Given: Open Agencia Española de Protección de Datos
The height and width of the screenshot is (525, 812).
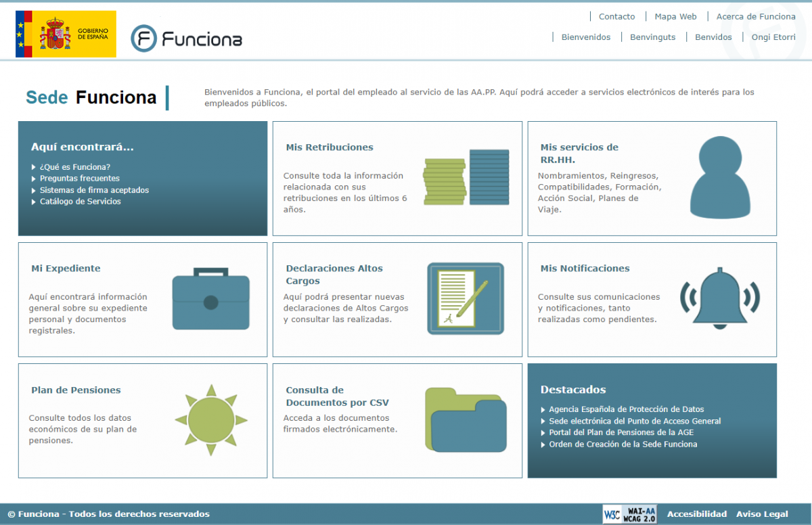Looking at the screenshot, I should click(627, 409).
